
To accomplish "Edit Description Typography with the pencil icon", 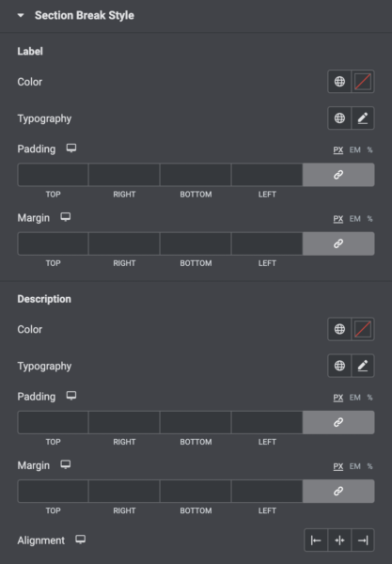I will [x=363, y=366].
